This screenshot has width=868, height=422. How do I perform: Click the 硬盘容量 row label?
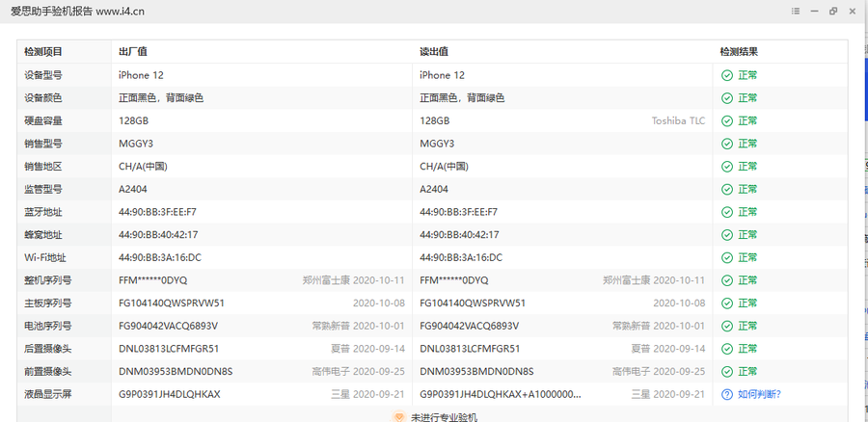[43, 120]
